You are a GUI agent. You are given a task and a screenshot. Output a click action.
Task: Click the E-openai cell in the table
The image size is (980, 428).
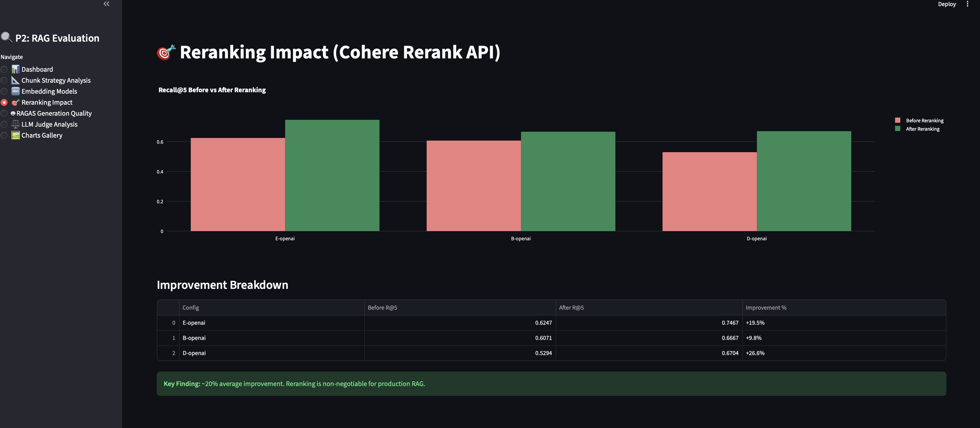[x=272, y=323]
